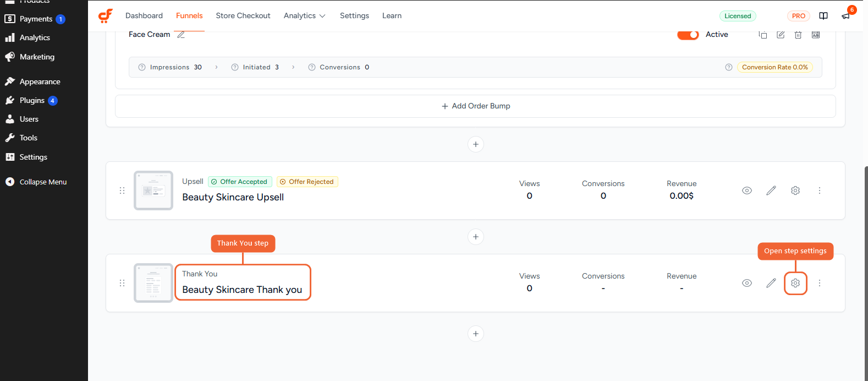Preview the Beauty Skincare Upsell step

click(x=747, y=190)
